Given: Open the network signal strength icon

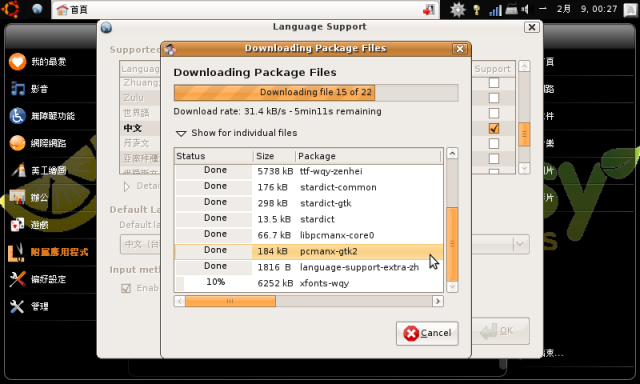Looking at the screenshot, I should 495,10.
